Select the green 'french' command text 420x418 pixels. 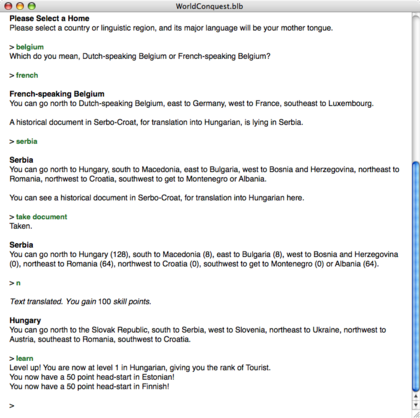point(27,75)
